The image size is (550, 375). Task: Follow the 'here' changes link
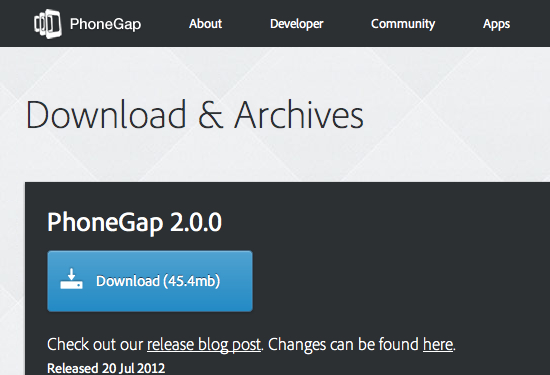[438, 344]
